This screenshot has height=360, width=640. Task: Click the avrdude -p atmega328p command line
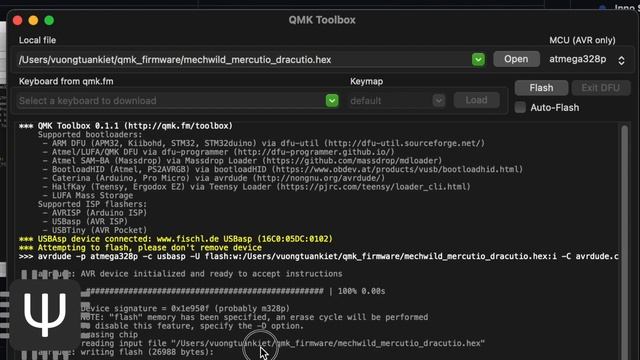click(318, 256)
